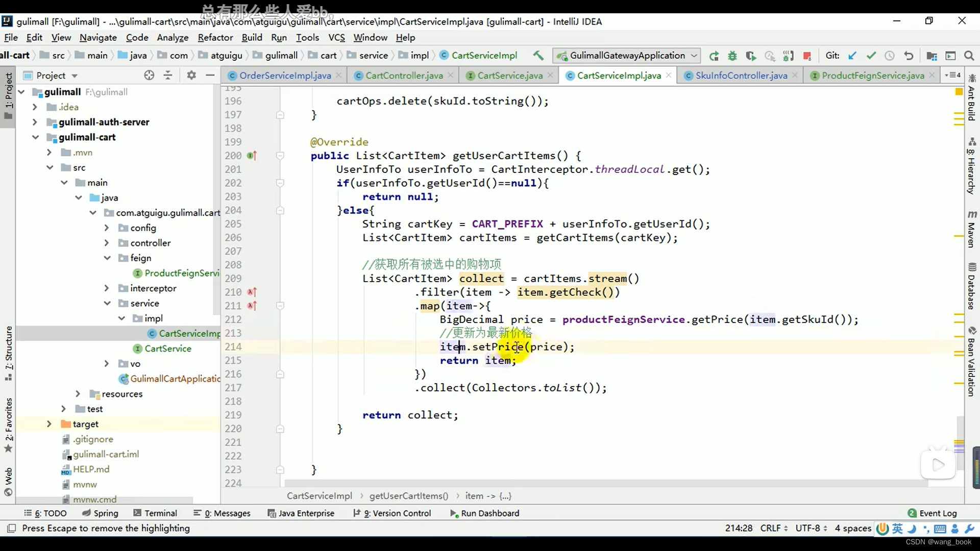Screen dimensions: 980x551
Task: Commit changes with the green checkmark icon
Action: click(871, 56)
